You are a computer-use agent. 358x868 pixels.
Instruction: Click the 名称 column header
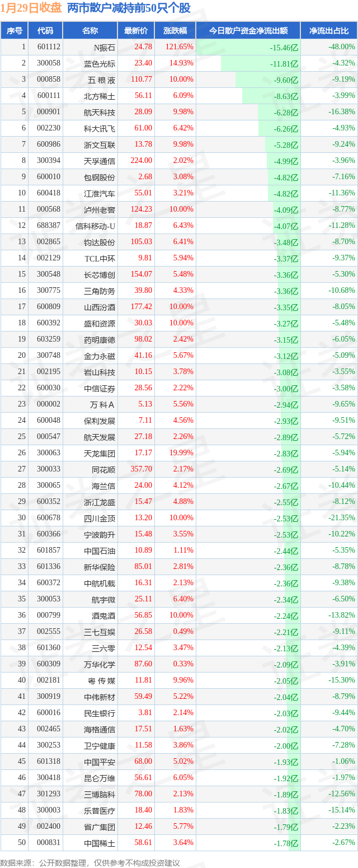pyautogui.click(x=89, y=31)
